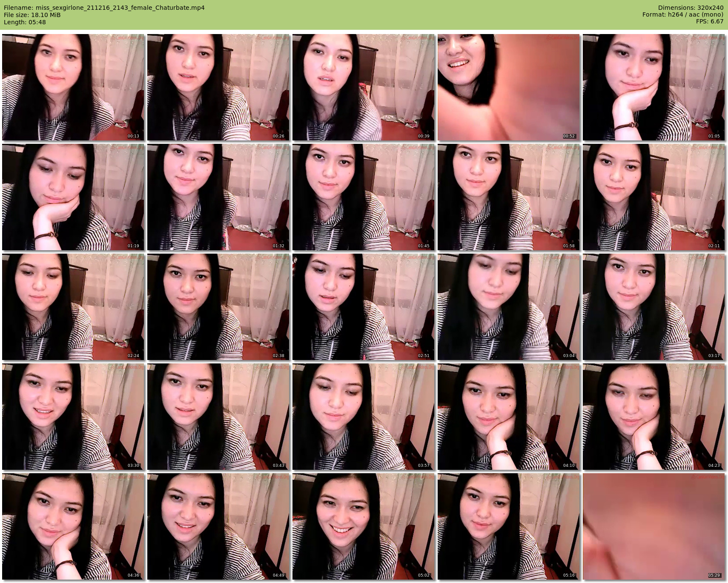Open the thumbnail stamped 03:30

coord(73,417)
